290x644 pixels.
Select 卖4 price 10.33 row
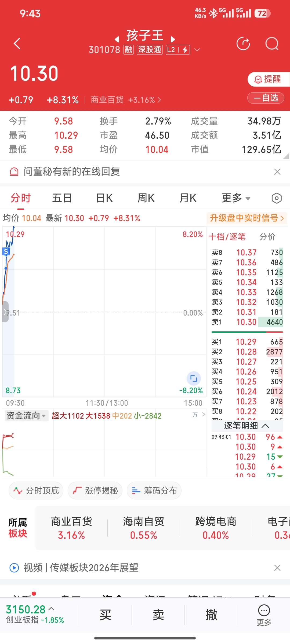247,292
